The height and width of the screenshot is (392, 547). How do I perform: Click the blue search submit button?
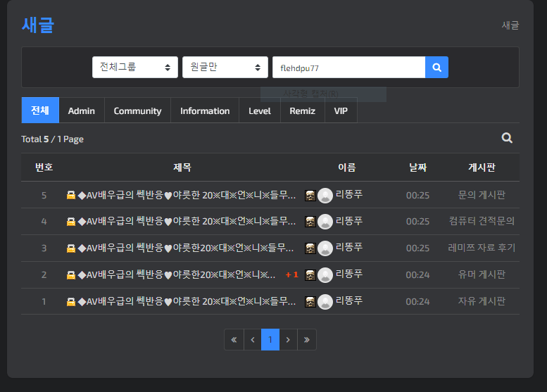[x=436, y=68]
